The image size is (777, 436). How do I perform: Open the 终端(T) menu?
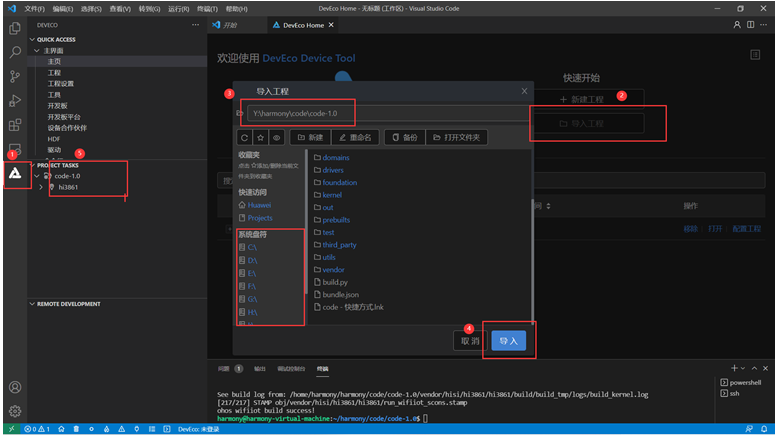coord(207,8)
